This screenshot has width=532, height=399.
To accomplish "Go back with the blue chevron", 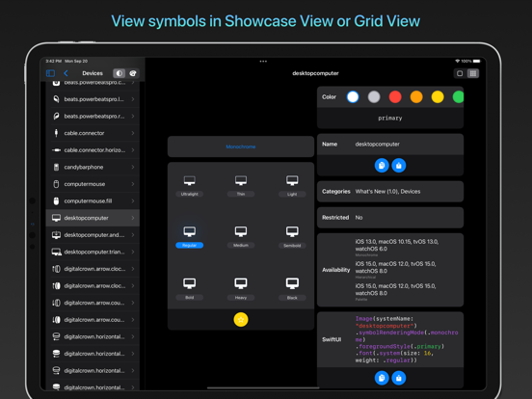I will coord(66,73).
